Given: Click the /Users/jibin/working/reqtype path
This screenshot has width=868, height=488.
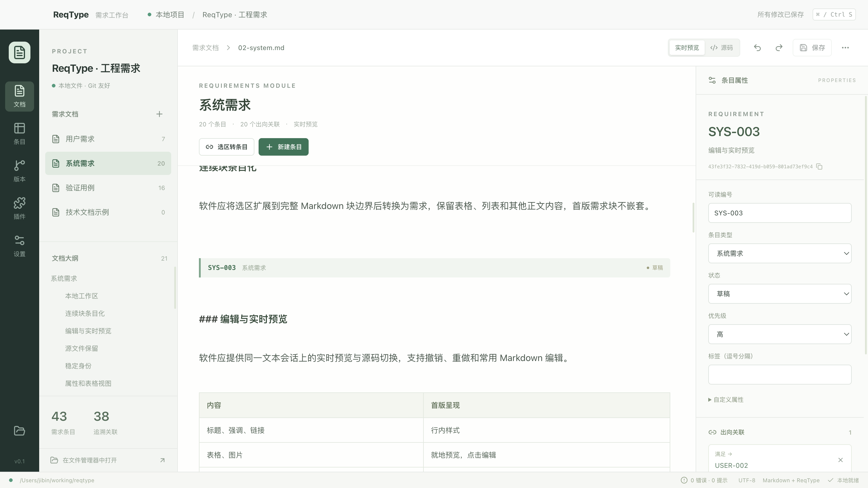Looking at the screenshot, I should [57, 480].
